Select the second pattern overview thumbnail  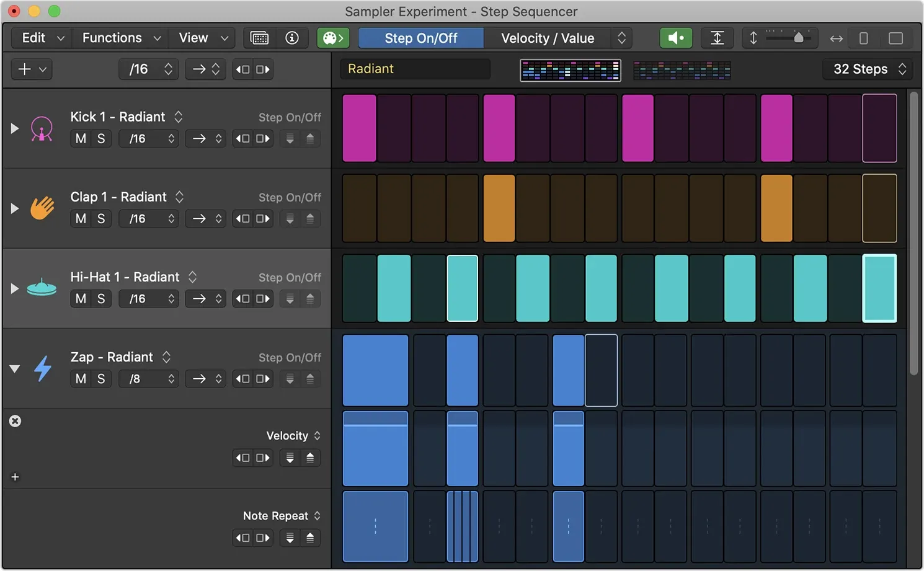(x=682, y=70)
